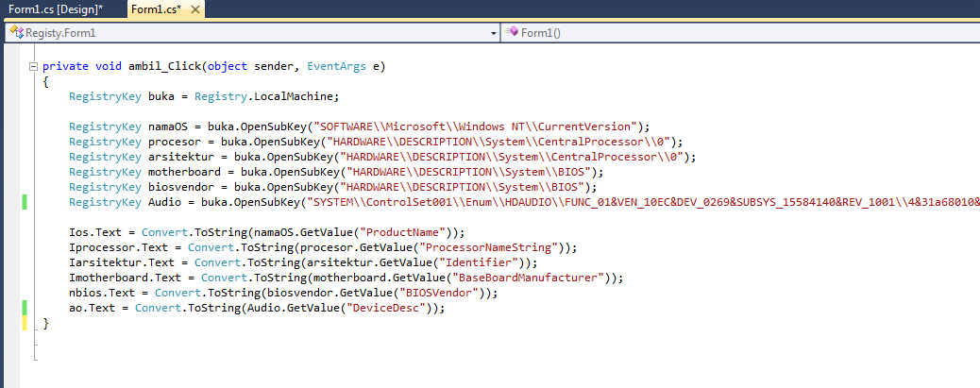Click the "LocalMachine" property text

coord(295,97)
